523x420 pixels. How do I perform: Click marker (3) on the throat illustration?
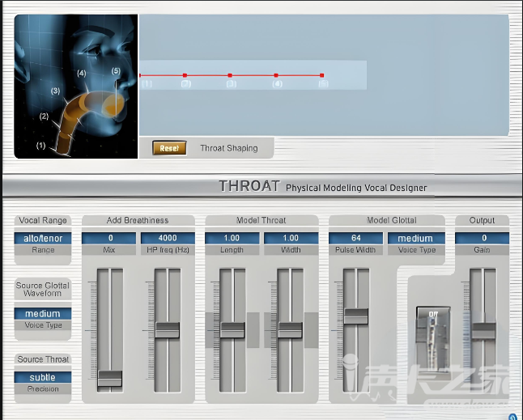pyautogui.click(x=55, y=91)
